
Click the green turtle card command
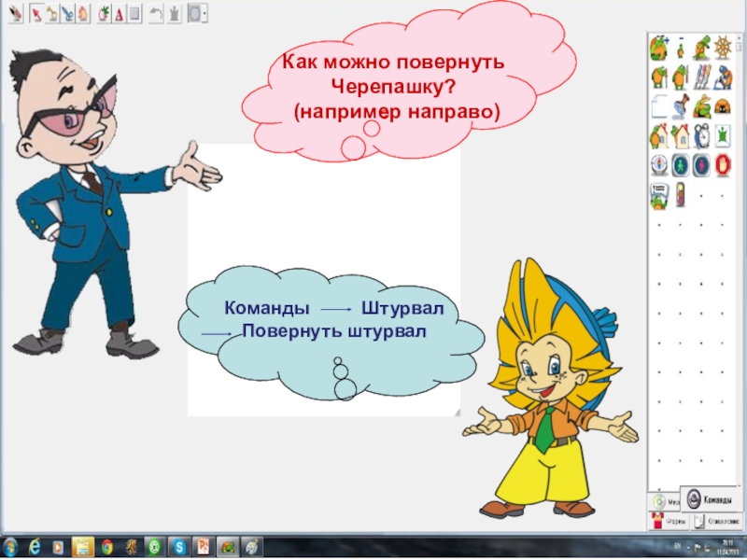[723, 136]
